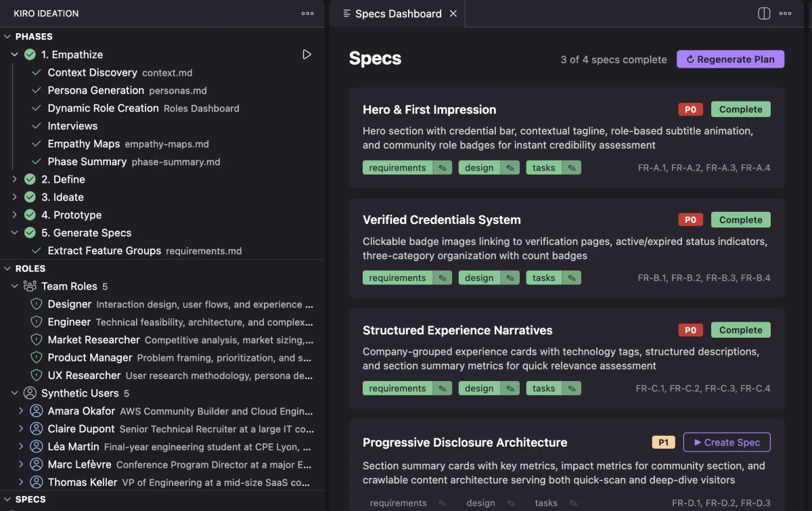This screenshot has height=511, width=812.
Task: Open requirements tag in Hero & First Impression
Action: pyautogui.click(x=398, y=168)
